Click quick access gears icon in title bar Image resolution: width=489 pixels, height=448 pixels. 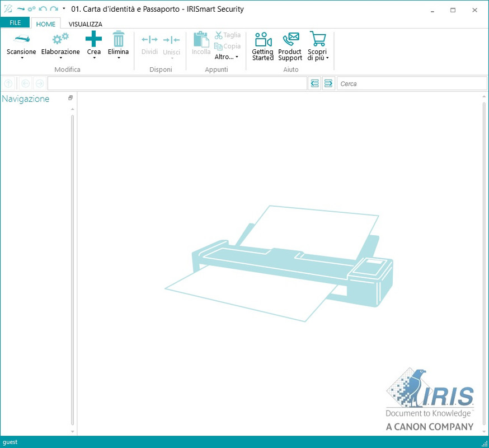pyautogui.click(x=31, y=9)
